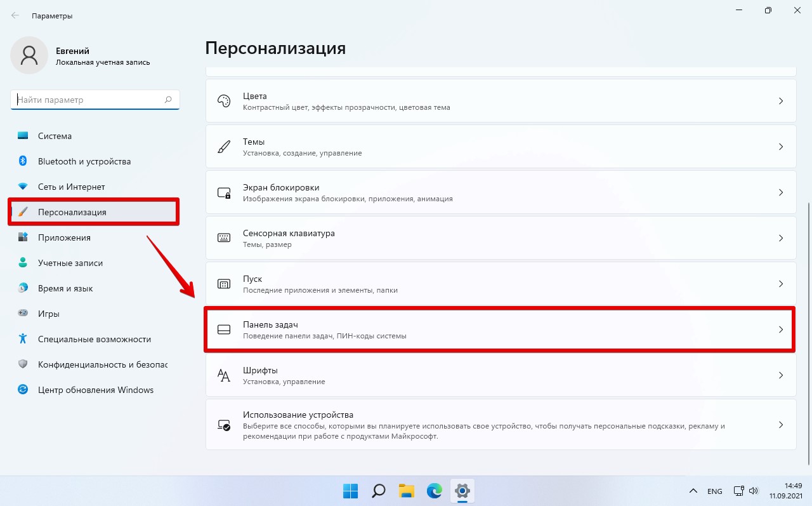Open Учетные записи section

pos(95,263)
